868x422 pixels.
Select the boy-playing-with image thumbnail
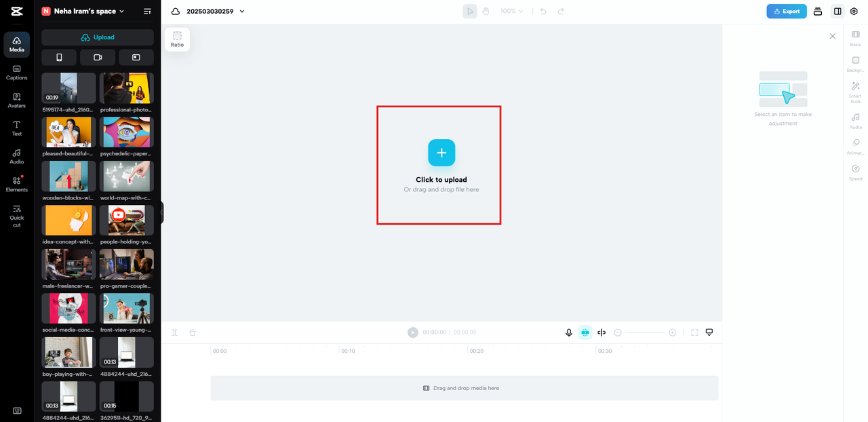(68, 353)
